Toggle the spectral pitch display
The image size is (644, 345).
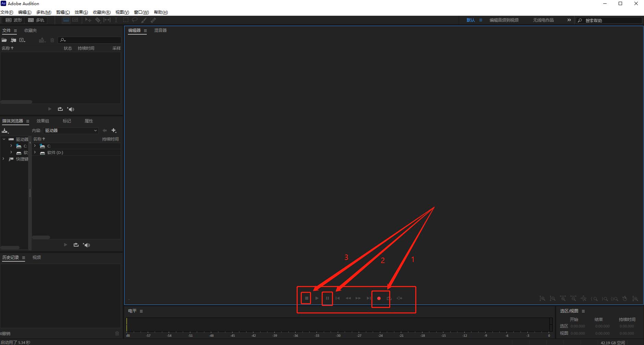[x=75, y=20]
